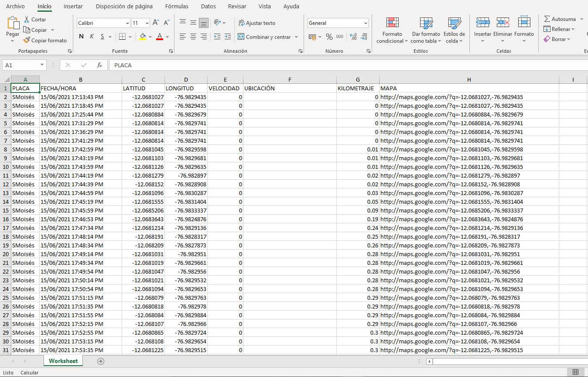The height and width of the screenshot is (377, 588).
Task: Switch to the Fórmulas tab
Action: point(177,7)
